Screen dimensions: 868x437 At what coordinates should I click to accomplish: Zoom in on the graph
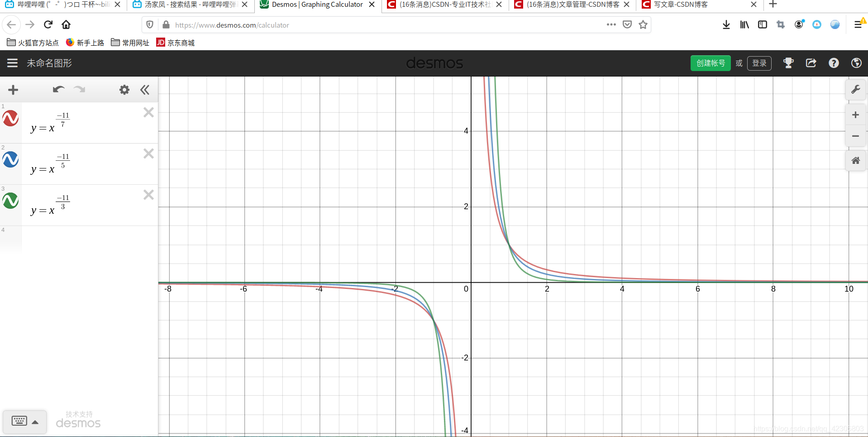click(x=856, y=115)
